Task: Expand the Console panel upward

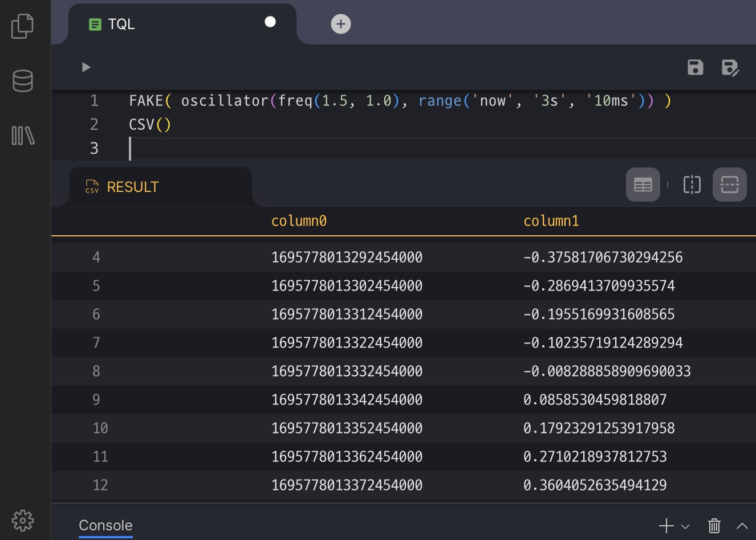Action: (742, 526)
